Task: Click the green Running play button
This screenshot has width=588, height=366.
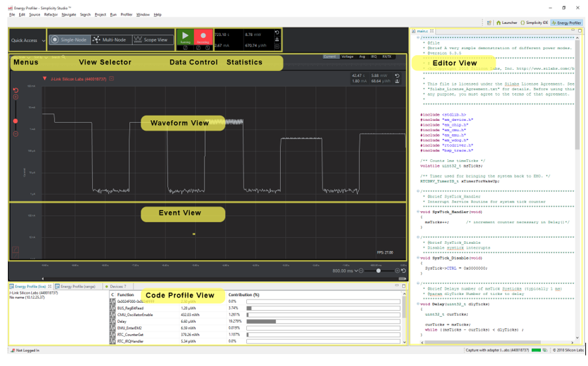Action: (x=185, y=37)
